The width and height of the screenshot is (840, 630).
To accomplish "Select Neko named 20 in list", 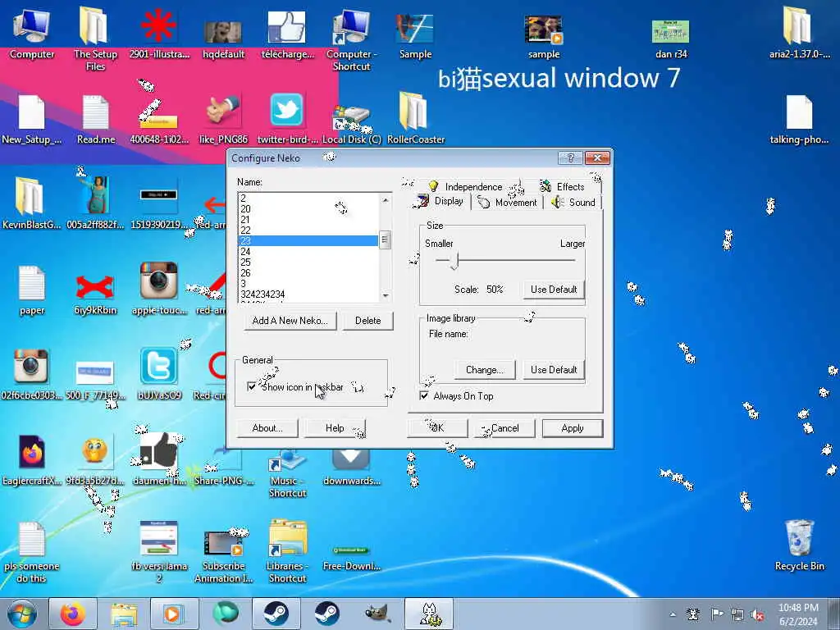I will [308, 209].
